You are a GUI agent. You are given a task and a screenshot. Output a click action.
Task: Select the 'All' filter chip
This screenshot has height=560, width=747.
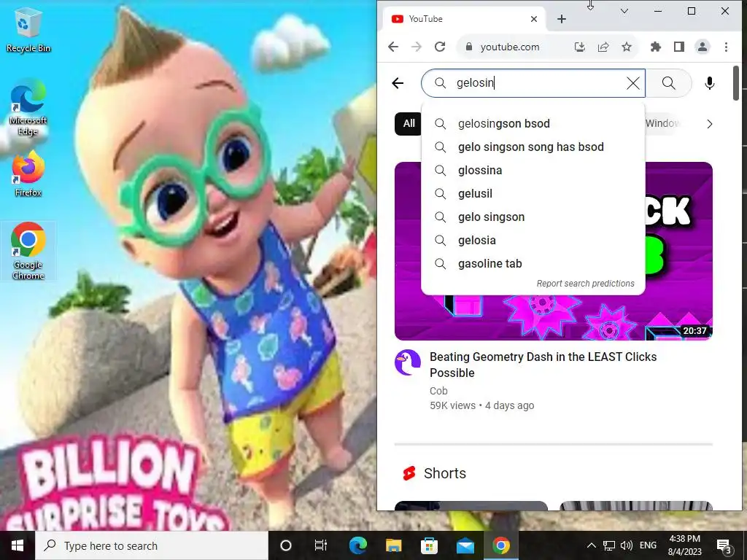pyautogui.click(x=409, y=124)
